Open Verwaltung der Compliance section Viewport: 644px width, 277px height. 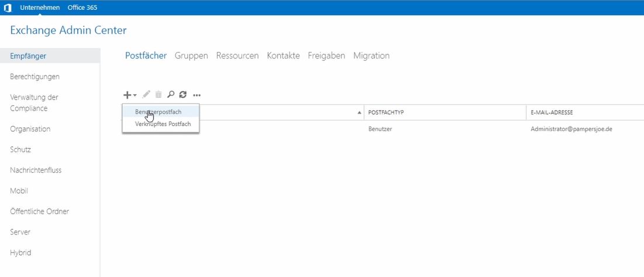(34, 102)
